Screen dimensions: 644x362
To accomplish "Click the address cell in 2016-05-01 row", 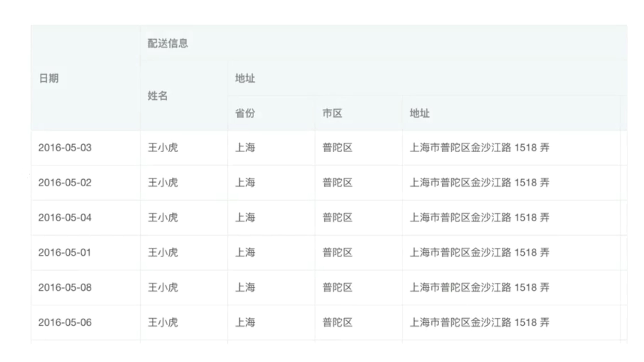I will [x=480, y=252].
